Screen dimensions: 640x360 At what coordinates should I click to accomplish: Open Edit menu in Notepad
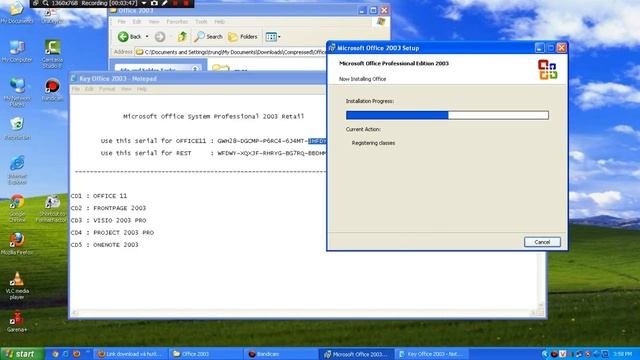coord(89,89)
